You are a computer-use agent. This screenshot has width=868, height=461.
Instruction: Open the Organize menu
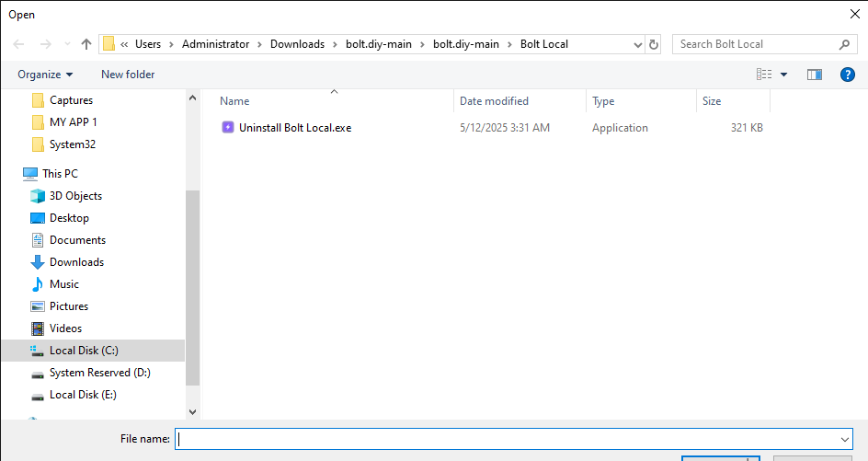[45, 75]
